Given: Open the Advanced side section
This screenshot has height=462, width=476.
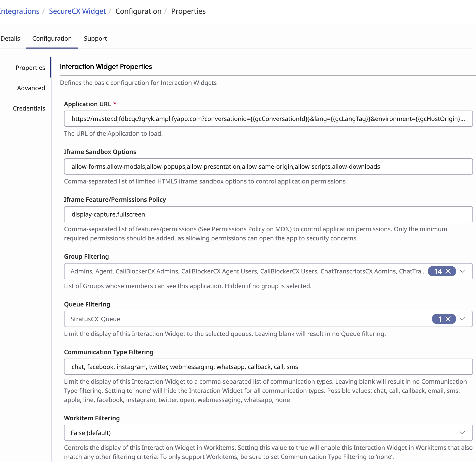Looking at the screenshot, I should click(x=31, y=88).
